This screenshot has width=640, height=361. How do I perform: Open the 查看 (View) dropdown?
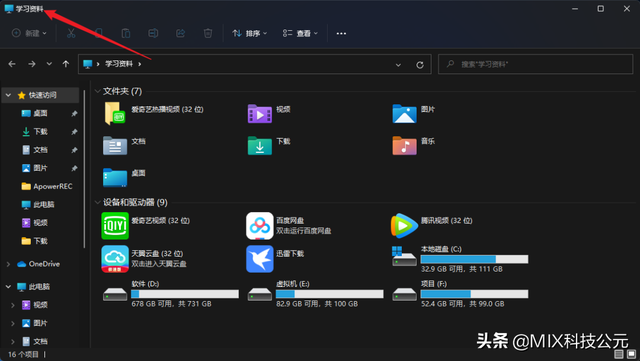click(x=300, y=33)
